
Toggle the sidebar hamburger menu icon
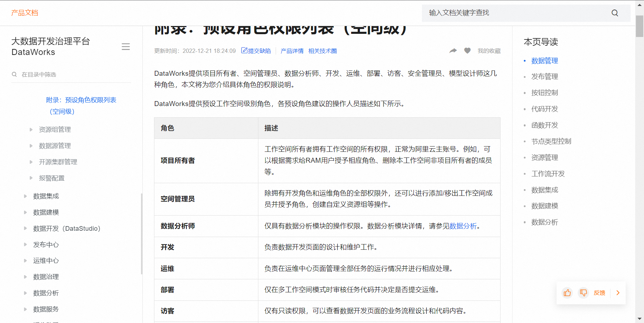125,47
